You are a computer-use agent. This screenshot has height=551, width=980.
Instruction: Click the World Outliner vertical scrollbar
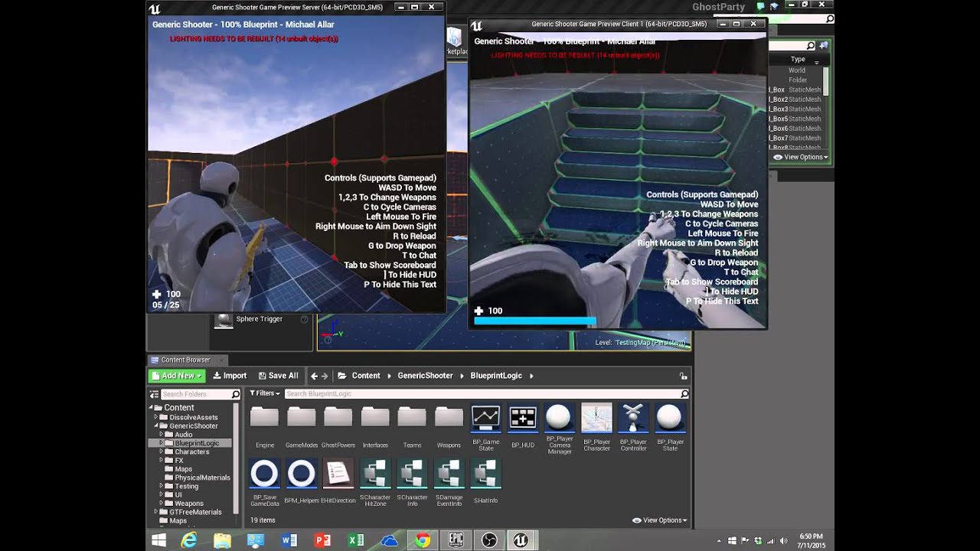pyautogui.click(x=825, y=81)
